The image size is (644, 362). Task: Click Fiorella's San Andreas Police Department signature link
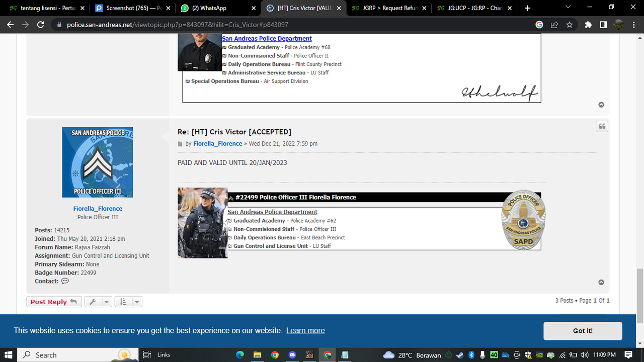(272, 212)
